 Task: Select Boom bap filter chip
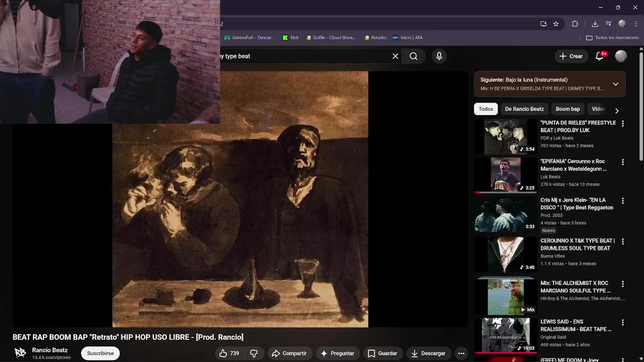coord(568,109)
